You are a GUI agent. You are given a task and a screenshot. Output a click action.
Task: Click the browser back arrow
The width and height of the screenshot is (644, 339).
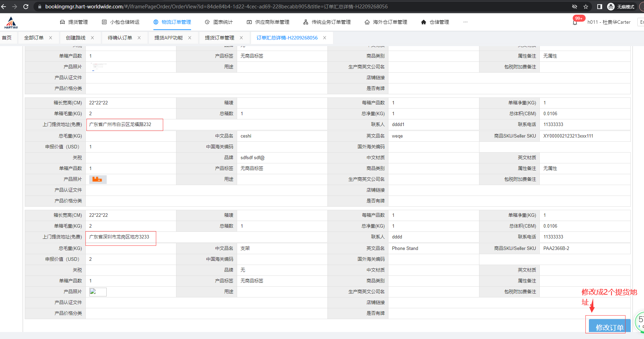(x=4, y=7)
